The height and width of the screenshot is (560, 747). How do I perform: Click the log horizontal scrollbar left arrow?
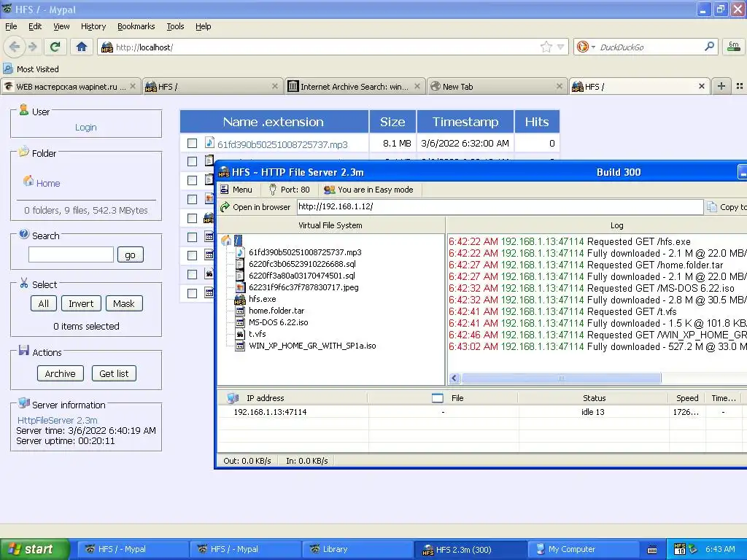point(454,378)
